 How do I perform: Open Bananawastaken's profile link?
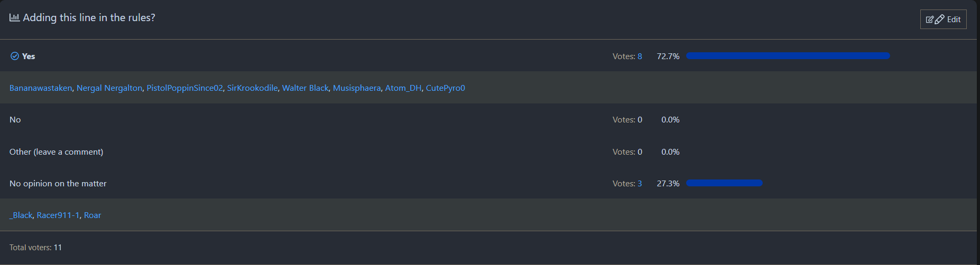tap(41, 88)
